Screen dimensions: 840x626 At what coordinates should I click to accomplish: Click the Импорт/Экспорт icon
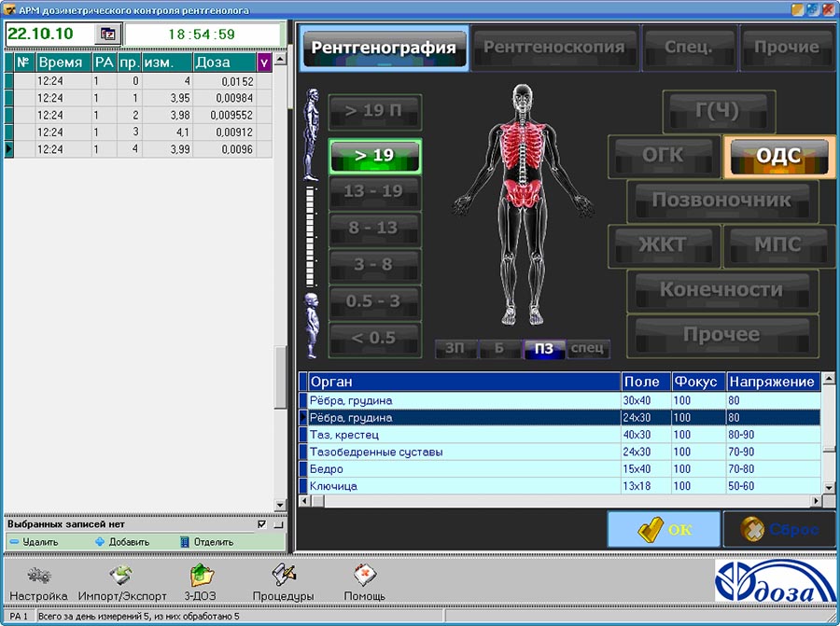point(122,576)
